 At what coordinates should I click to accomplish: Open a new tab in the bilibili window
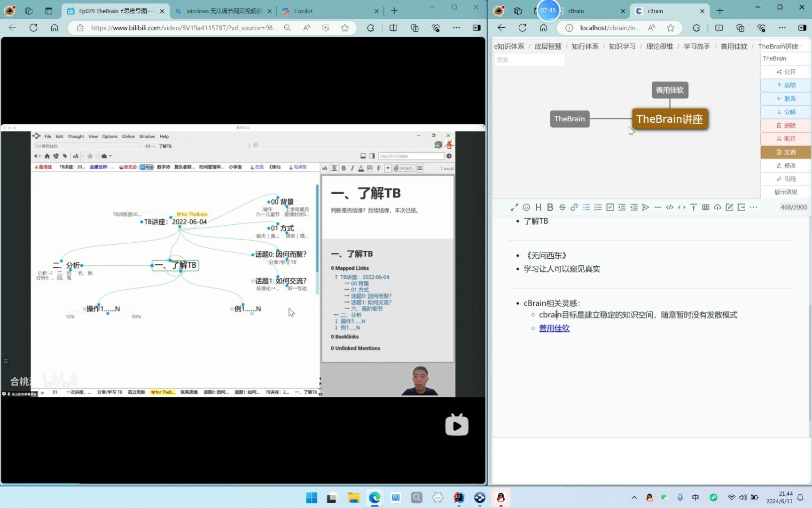[394, 11]
